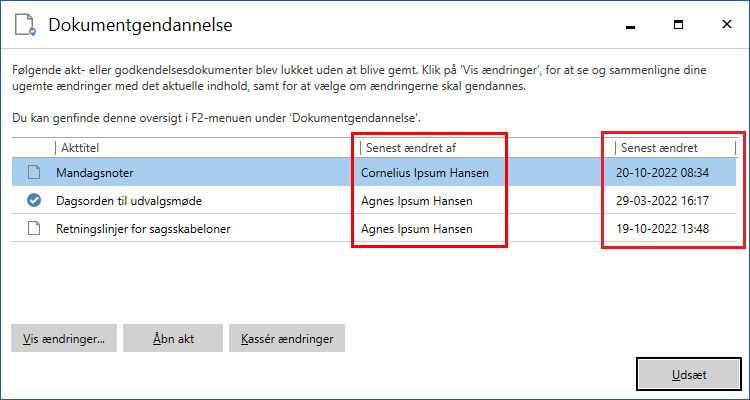Maximize the Dokumentgendannelse window
This screenshot has width=750, height=400.
coord(678,24)
